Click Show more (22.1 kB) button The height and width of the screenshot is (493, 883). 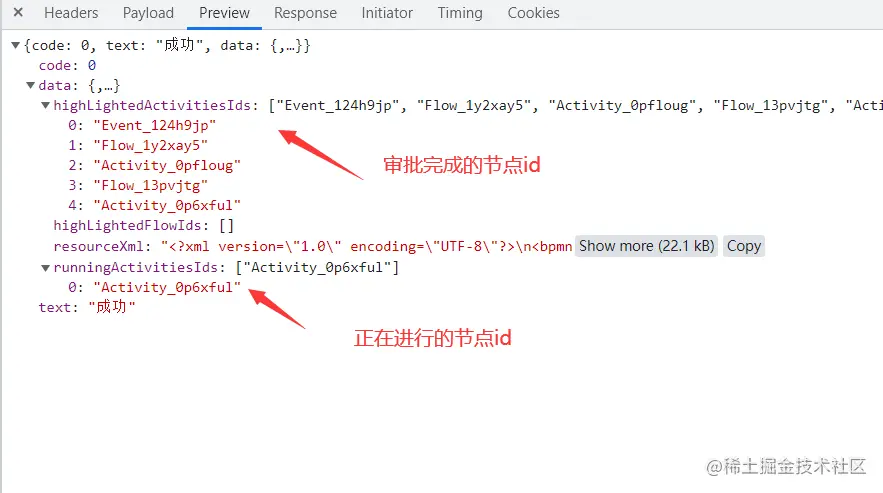pyautogui.click(x=646, y=246)
